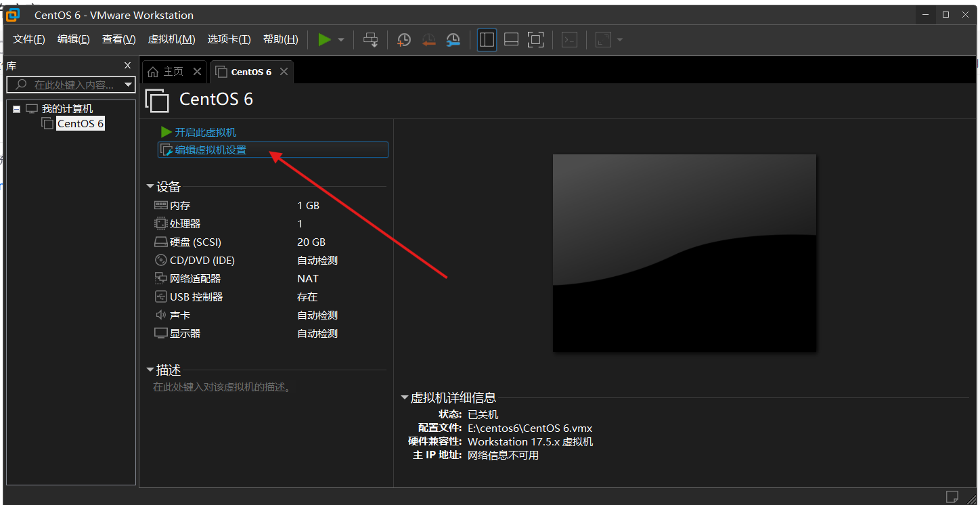
Task: Click the 声卡 sound card speaker icon
Action: point(160,315)
